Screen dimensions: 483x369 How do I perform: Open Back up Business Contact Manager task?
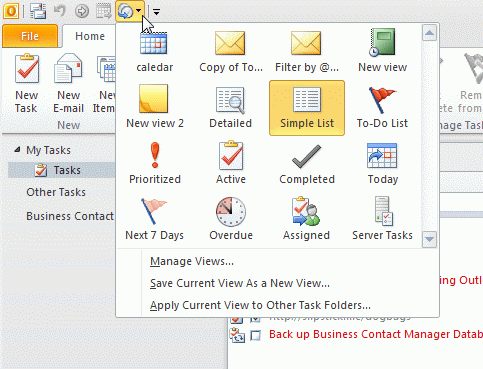[376, 334]
